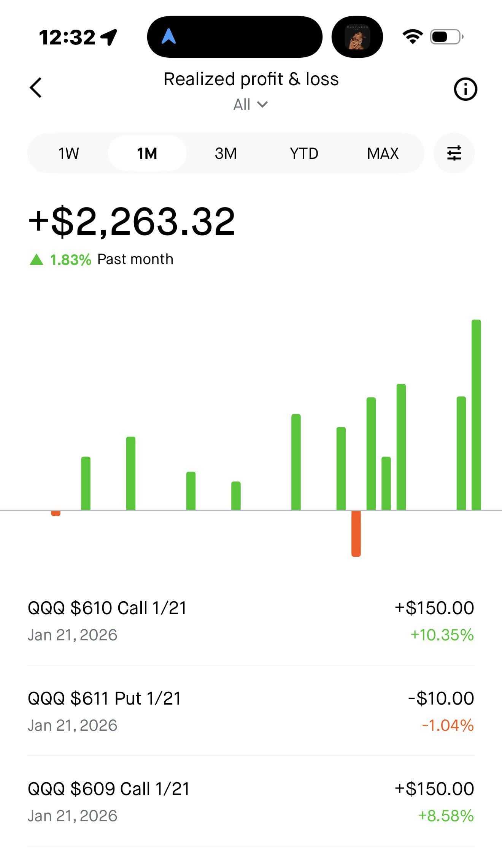Screen dimensions: 502x868
Task: Tap the Wi-Fi status icon
Action: tap(412, 37)
